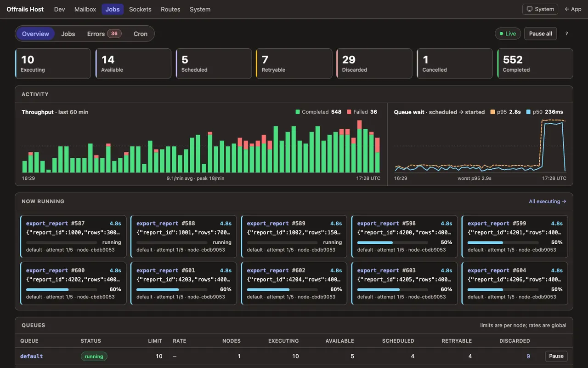The height and width of the screenshot is (368, 588).
Task: Open job card export_report #587
Action: pos(73,236)
